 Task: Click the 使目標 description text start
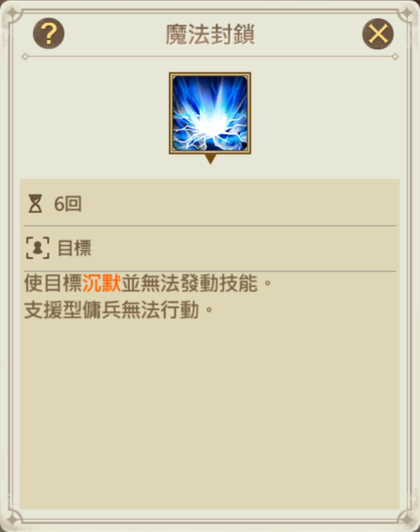coord(53,283)
